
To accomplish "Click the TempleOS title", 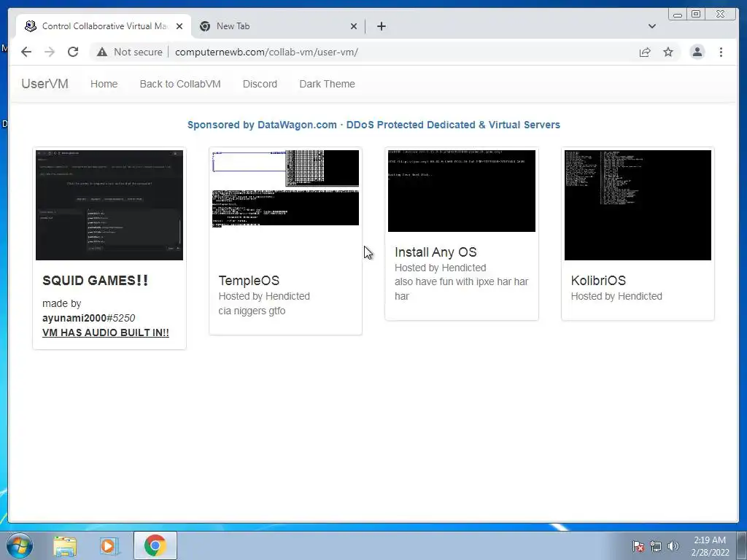I will (249, 281).
